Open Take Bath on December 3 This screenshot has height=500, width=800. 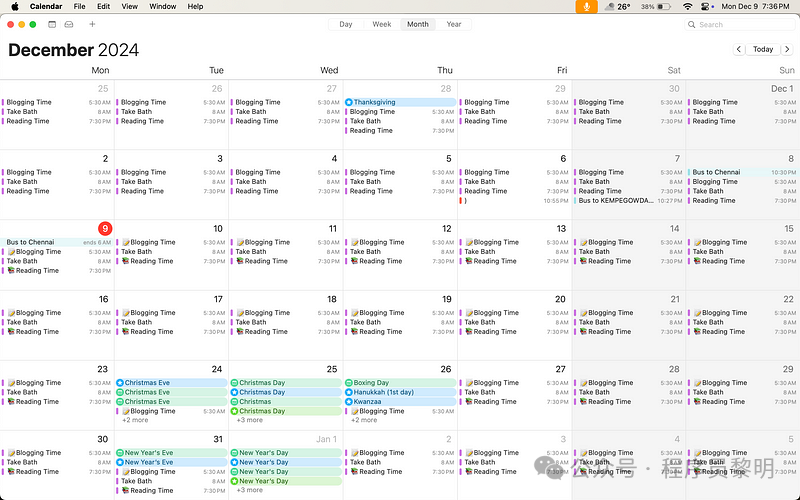171,182
